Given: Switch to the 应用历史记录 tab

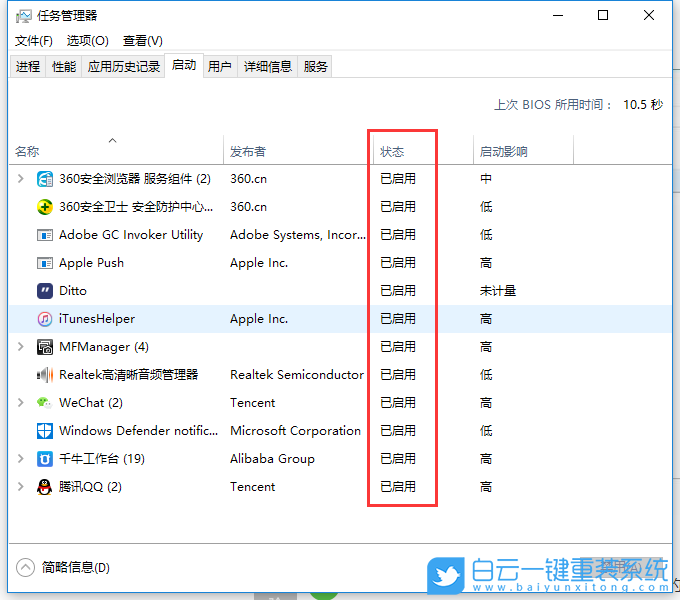Looking at the screenshot, I should [x=124, y=66].
